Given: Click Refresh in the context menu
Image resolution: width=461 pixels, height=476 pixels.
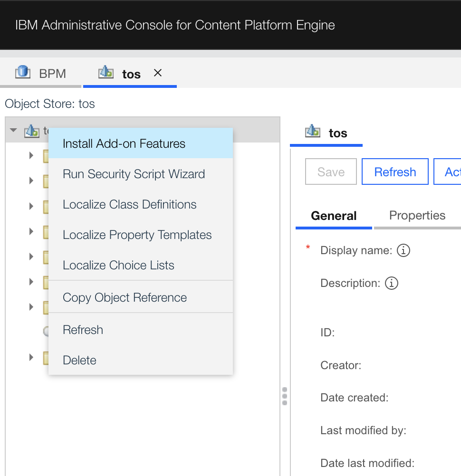Looking at the screenshot, I should 141,330.
